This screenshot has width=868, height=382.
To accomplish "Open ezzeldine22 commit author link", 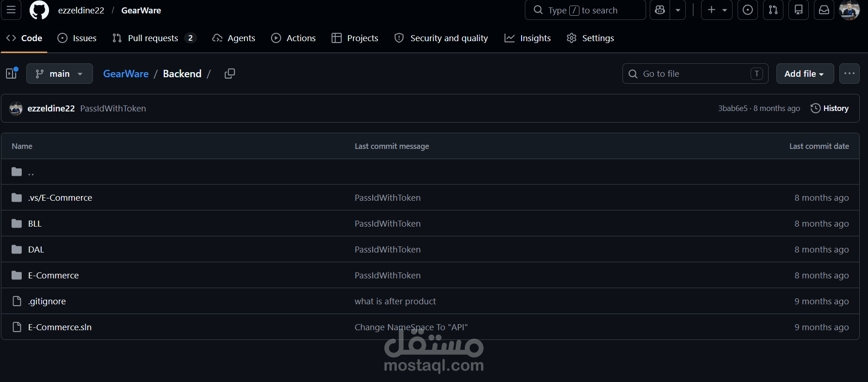I will 51,108.
